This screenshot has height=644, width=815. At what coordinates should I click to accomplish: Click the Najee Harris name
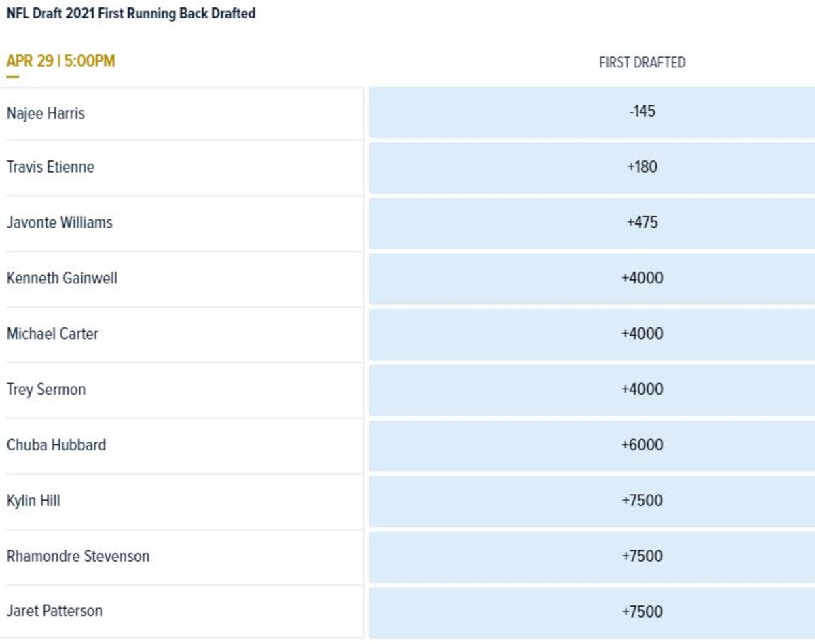click(46, 113)
